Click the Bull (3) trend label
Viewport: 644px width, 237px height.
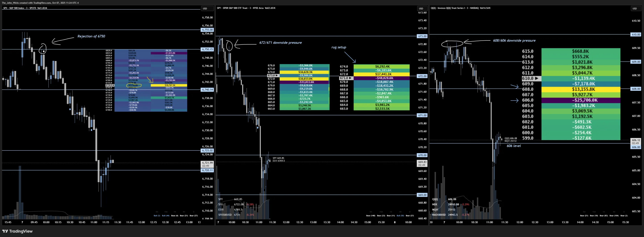(x=157, y=216)
